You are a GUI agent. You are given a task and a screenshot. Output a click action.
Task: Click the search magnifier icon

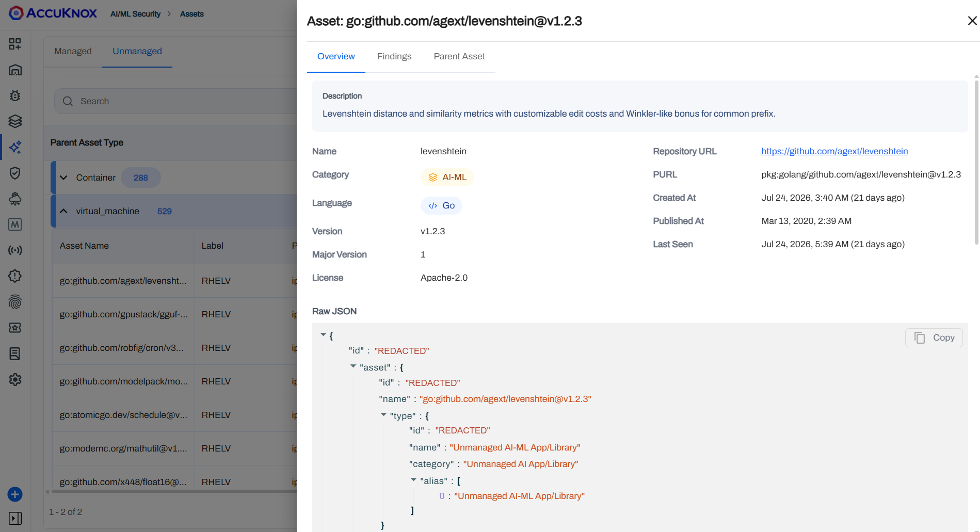68,101
